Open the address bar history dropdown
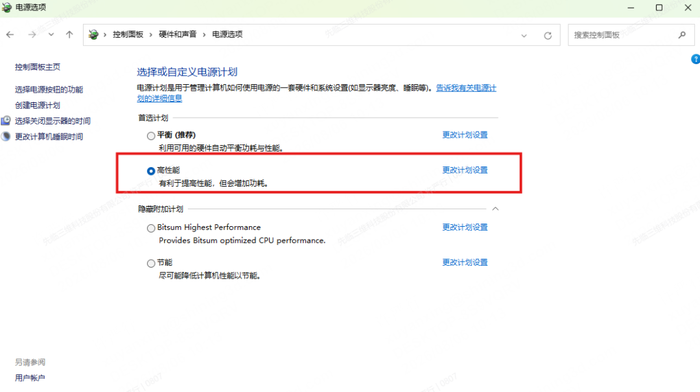The width and height of the screenshot is (700, 392). click(x=524, y=35)
